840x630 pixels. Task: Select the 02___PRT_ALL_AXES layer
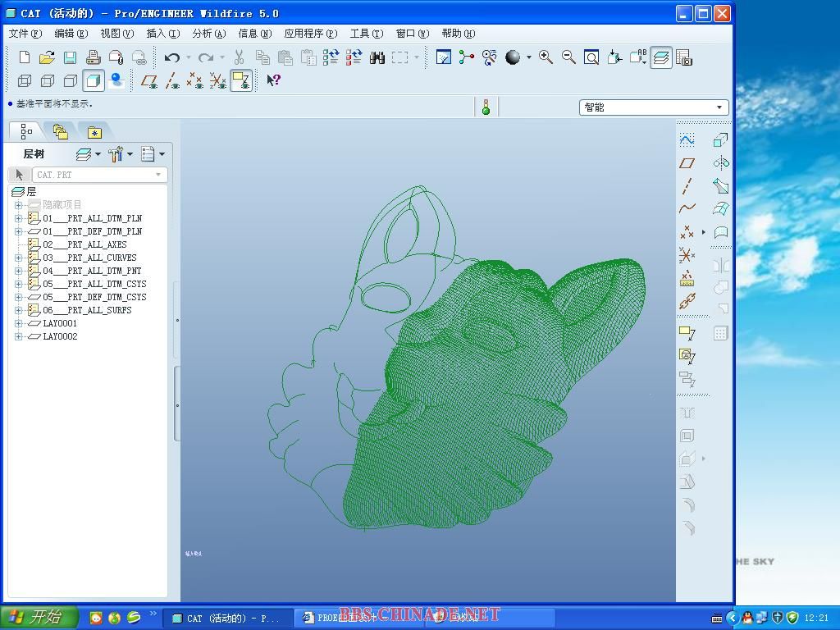[x=84, y=244]
